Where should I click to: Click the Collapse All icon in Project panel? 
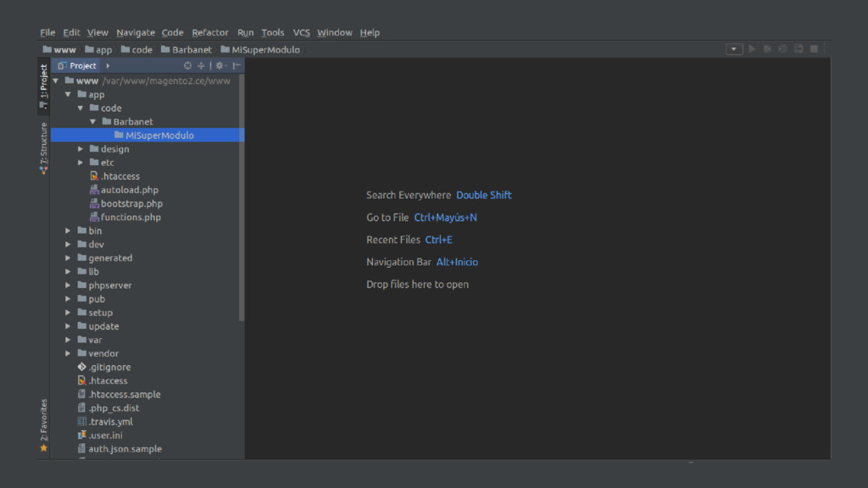[201, 65]
